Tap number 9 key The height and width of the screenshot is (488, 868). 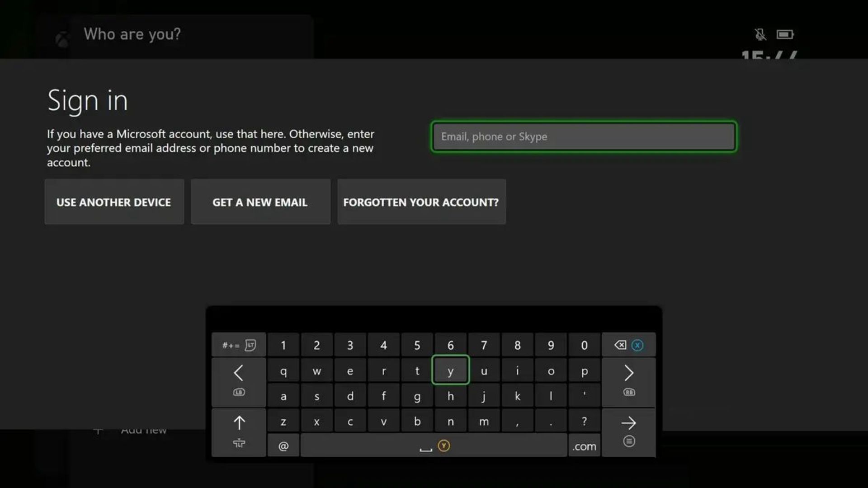point(551,345)
